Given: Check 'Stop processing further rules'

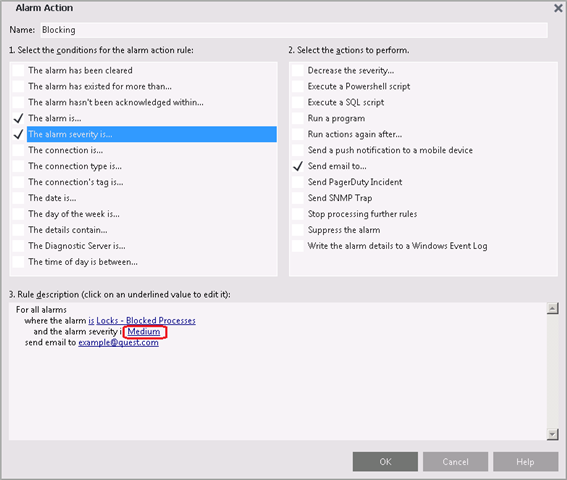Looking at the screenshot, I should pos(298,214).
